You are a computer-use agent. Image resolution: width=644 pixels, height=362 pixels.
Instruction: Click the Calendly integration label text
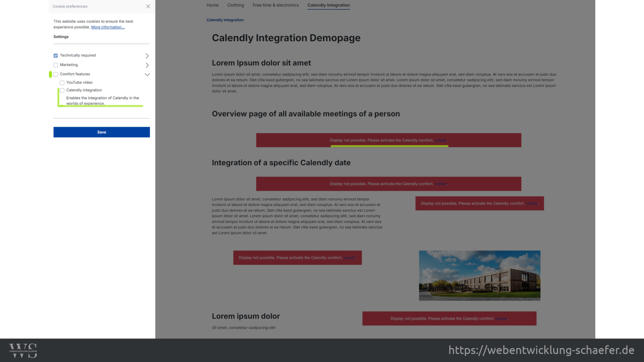click(84, 90)
